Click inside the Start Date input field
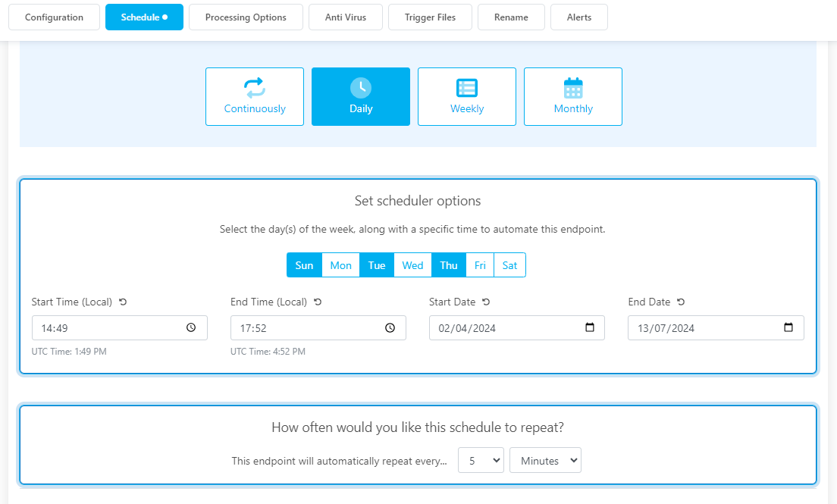The width and height of the screenshot is (837, 504). tap(500, 327)
